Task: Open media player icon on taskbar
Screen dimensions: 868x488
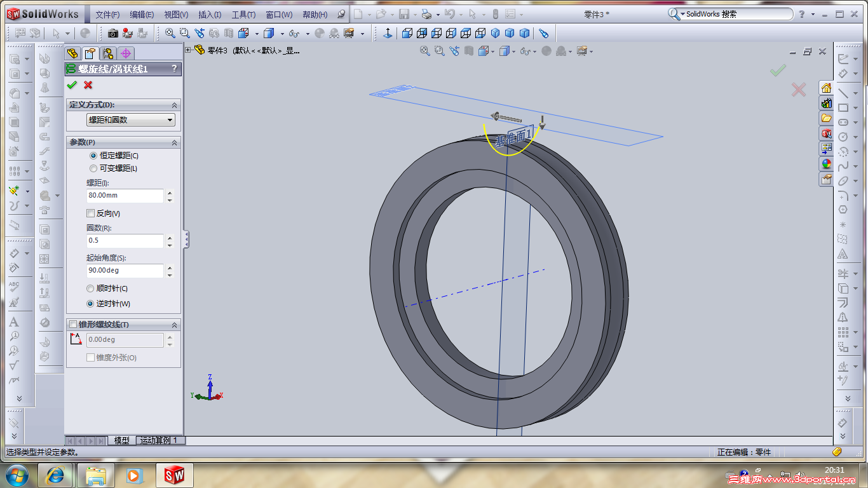Action: coord(134,475)
